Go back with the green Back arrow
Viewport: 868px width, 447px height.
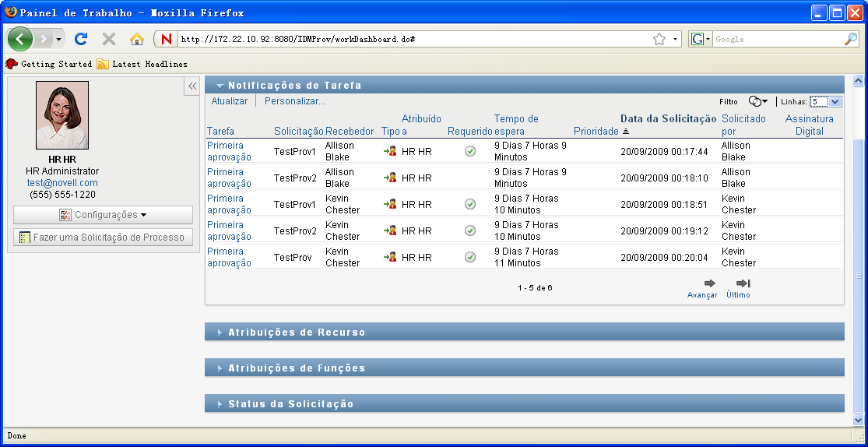tap(20, 40)
